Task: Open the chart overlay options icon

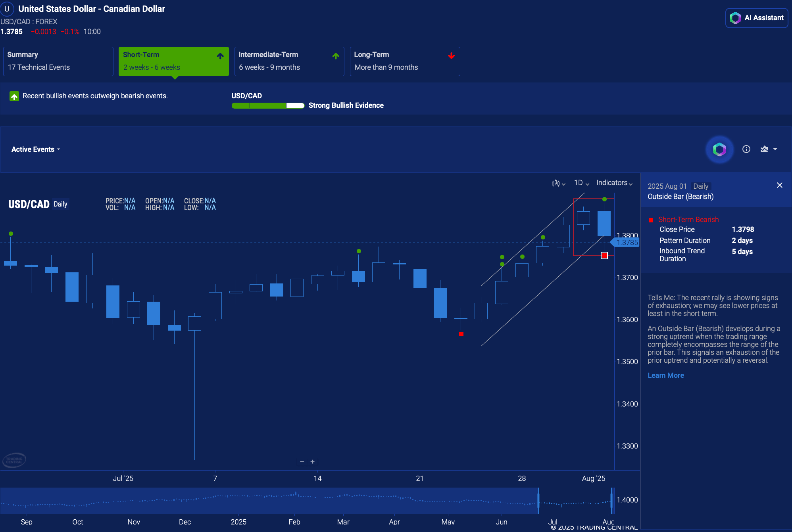Action: 764,149
